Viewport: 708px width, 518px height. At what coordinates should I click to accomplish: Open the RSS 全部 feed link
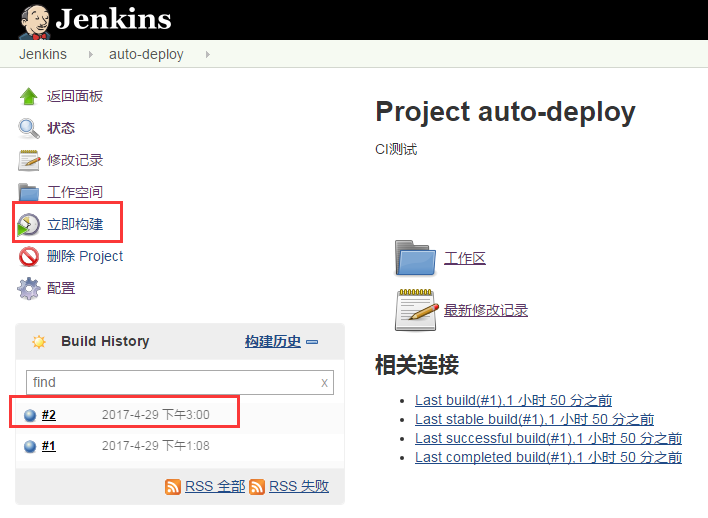215,486
